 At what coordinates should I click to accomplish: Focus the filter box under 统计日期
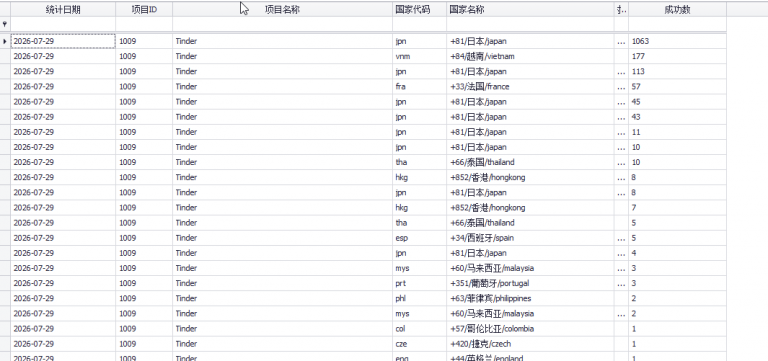click(63, 24)
